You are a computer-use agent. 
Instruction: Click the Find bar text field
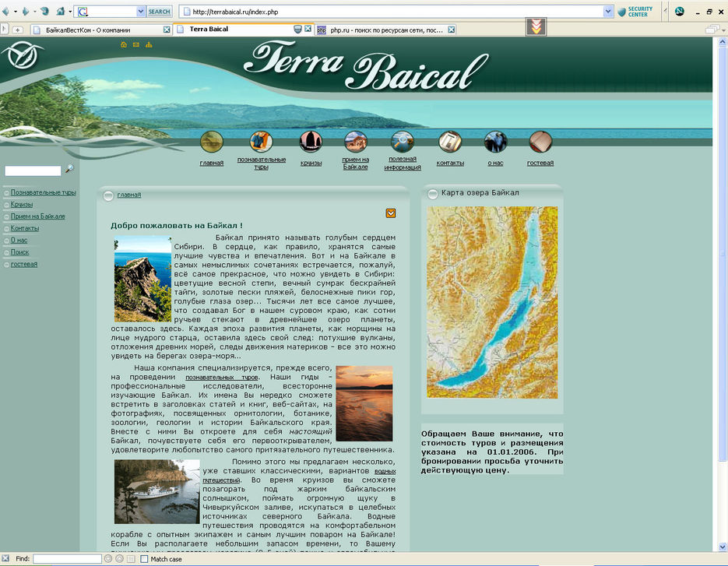[x=67, y=559]
